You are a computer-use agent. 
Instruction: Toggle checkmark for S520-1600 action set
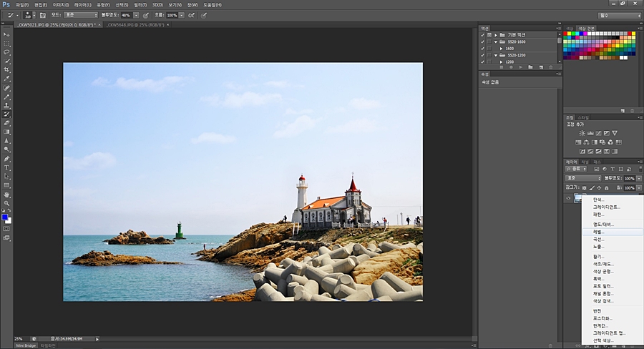482,41
